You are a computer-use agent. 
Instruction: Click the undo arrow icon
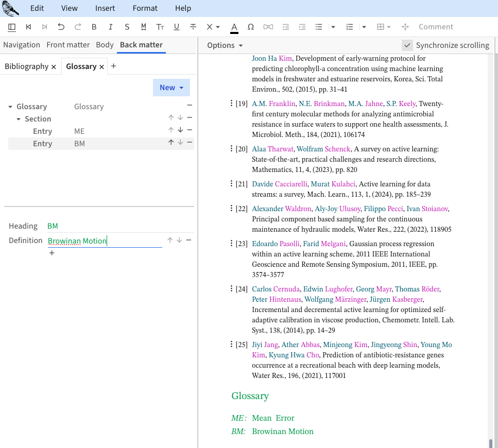(x=61, y=27)
